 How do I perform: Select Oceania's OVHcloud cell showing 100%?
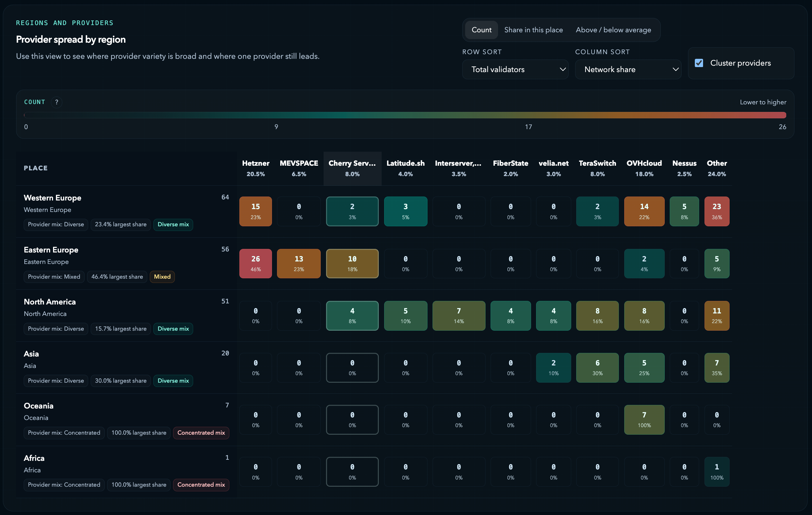click(x=644, y=420)
